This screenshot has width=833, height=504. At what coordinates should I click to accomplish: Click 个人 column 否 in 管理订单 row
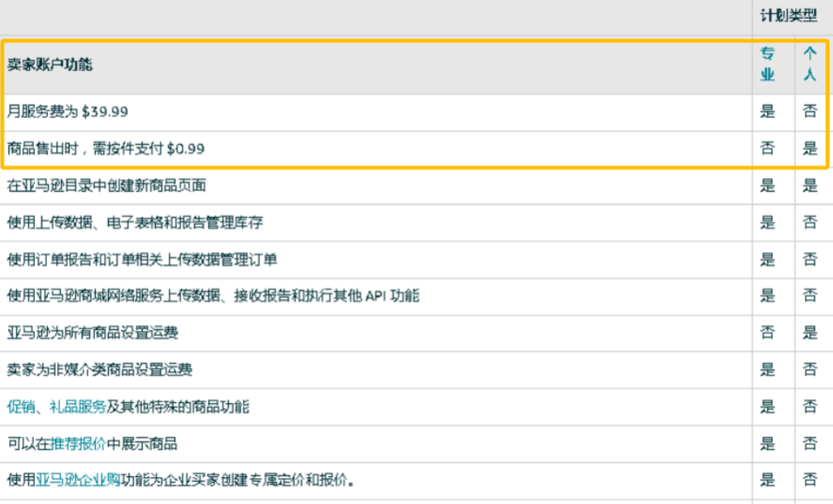point(810,260)
